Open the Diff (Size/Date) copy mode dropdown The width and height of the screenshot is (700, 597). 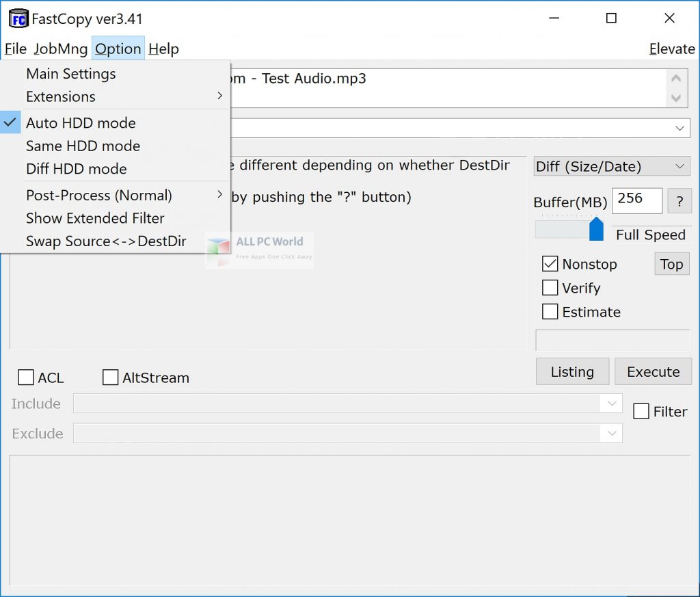(x=612, y=167)
